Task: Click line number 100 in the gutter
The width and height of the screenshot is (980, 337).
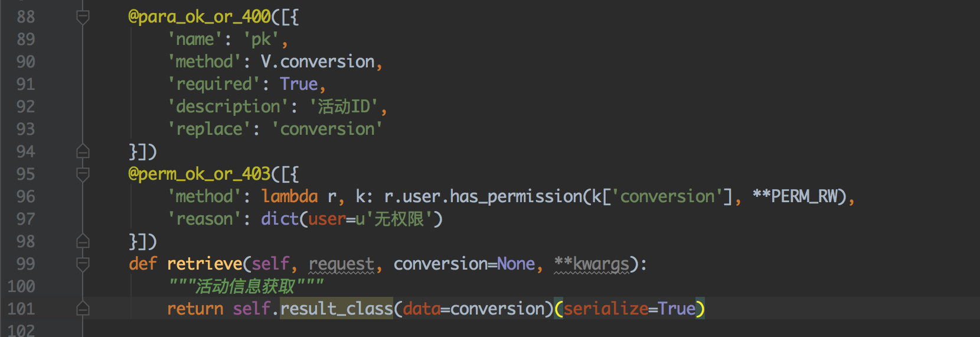Action: (x=21, y=287)
